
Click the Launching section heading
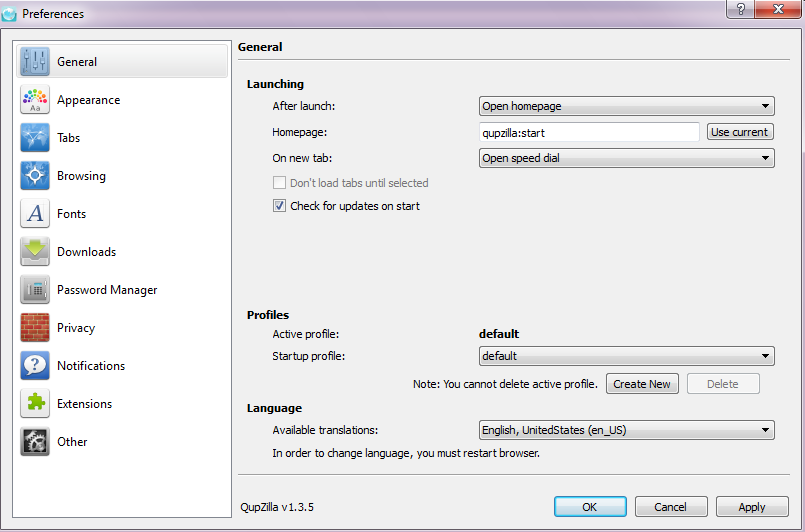pyautogui.click(x=275, y=84)
